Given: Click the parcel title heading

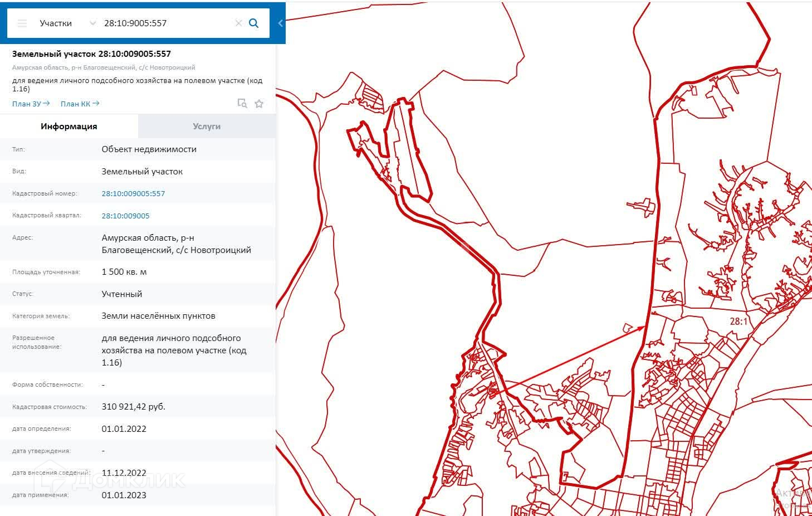Looking at the screenshot, I should pos(91,54).
